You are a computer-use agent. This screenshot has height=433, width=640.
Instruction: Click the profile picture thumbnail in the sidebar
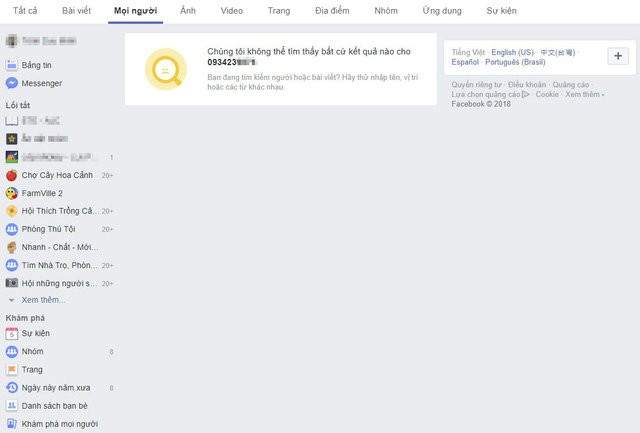tap(11, 42)
